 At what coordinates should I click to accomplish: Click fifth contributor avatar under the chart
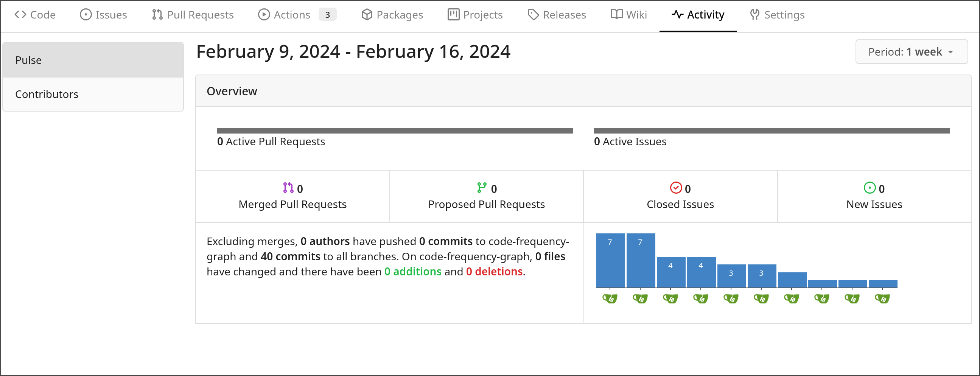point(731,299)
